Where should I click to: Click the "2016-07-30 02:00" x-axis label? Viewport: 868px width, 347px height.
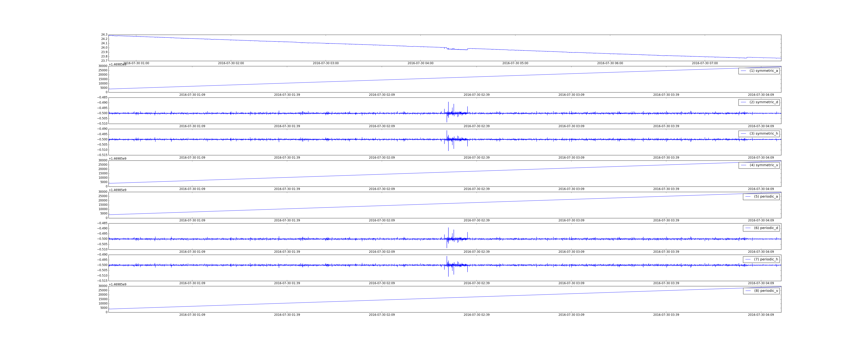tap(231, 63)
